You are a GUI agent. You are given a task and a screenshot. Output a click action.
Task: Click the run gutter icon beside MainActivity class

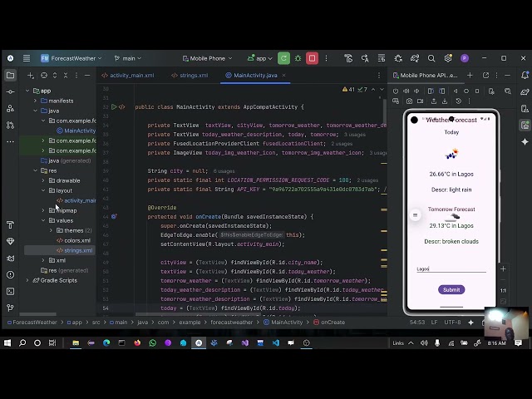click(115, 107)
